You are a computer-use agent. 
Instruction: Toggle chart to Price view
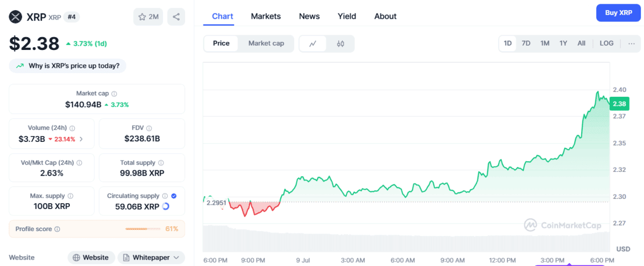(221, 44)
